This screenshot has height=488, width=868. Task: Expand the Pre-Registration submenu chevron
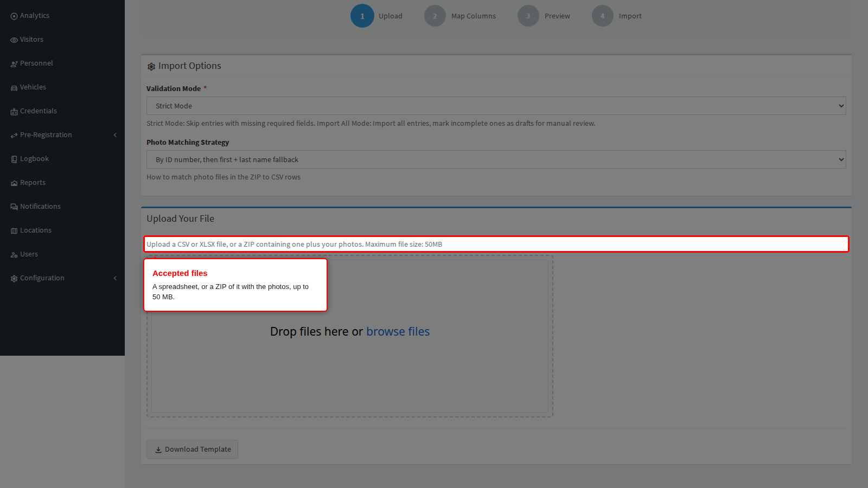point(115,135)
